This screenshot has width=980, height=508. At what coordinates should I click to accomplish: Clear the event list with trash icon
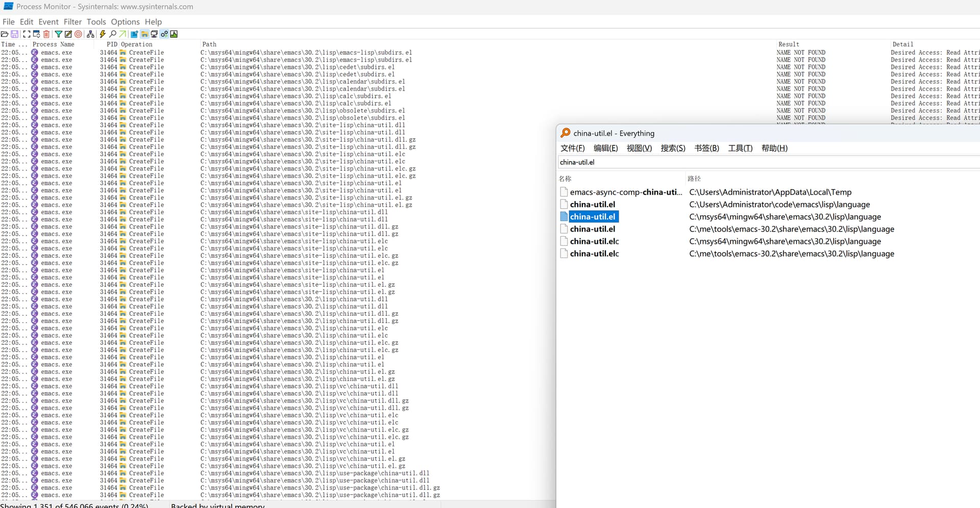(46, 34)
